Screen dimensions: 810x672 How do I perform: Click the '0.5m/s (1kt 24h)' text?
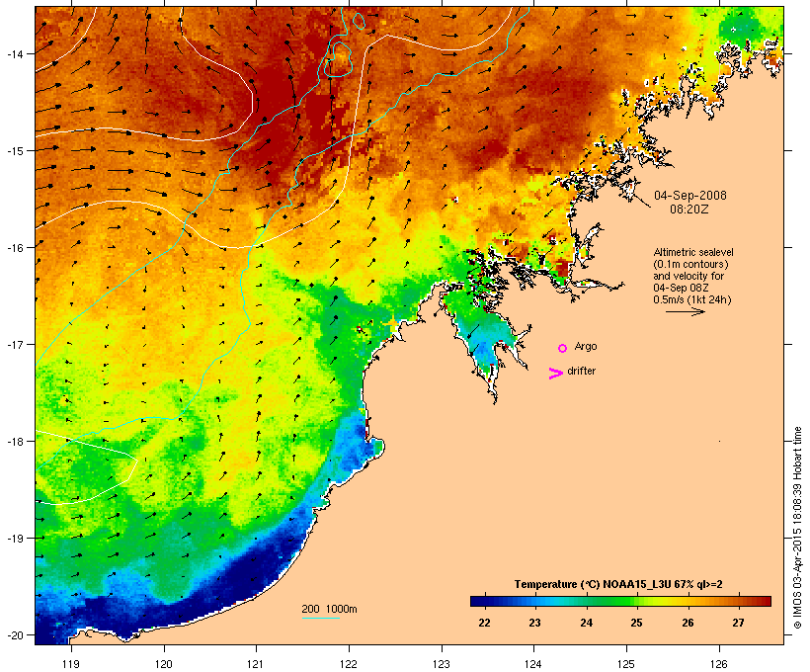click(692, 299)
